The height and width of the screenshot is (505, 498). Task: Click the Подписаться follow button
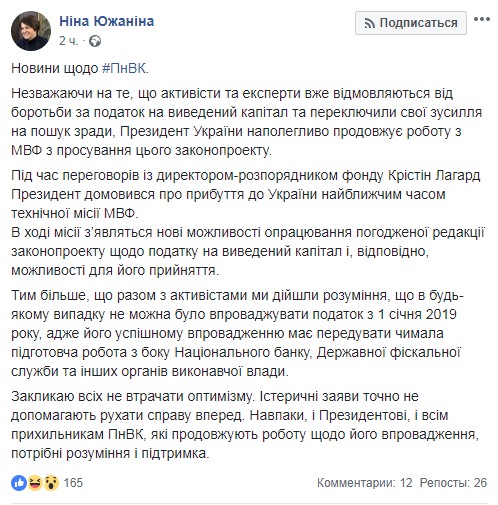click(x=411, y=23)
